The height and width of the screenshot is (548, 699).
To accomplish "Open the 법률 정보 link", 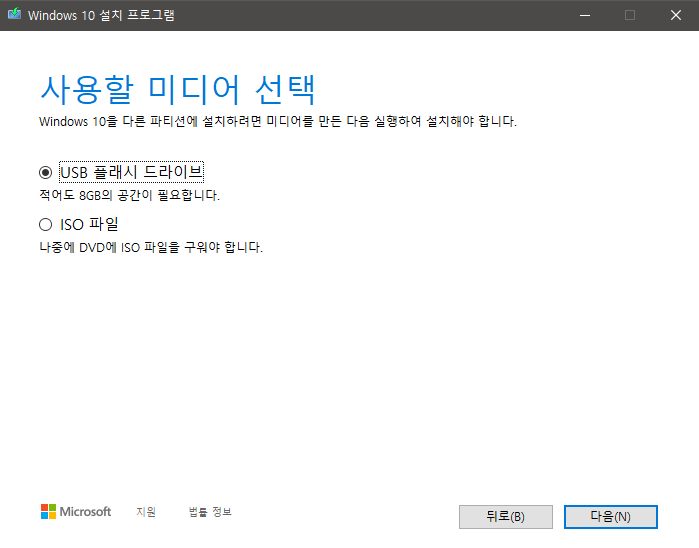I will (x=210, y=511).
